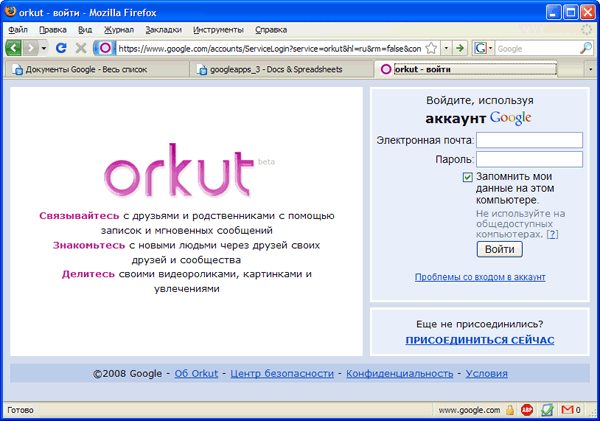Switch to googleapps_3 - Docs & Spreadsheets tab
This screenshot has height=421, width=600.
pyautogui.click(x=282, y=69)
